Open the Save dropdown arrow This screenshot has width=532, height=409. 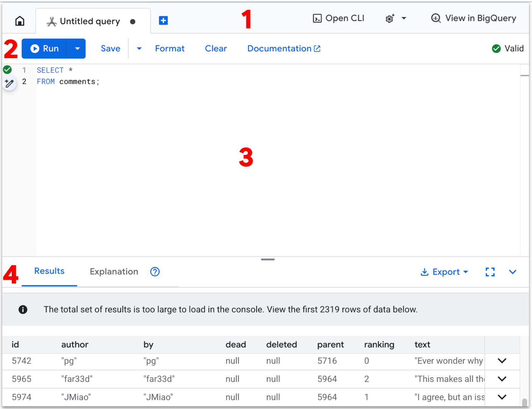coord(138,48)
